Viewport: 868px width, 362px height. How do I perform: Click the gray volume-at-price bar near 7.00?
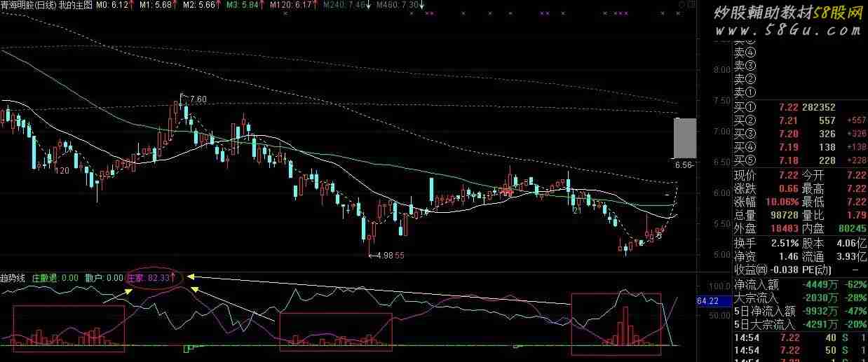tap(685, 138)
